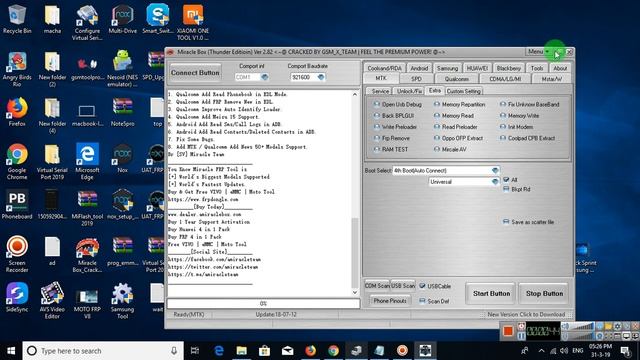Expand the Universal dropdown

[495, 182]
